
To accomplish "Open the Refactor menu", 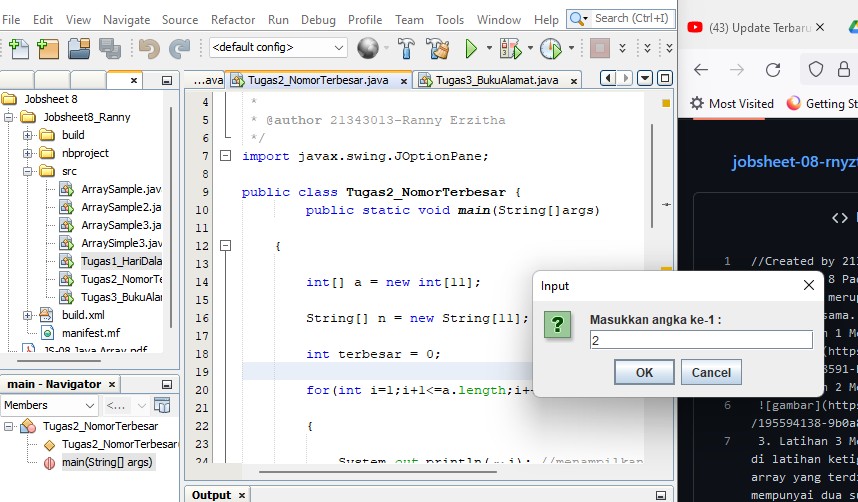I will tap(233, 20).
